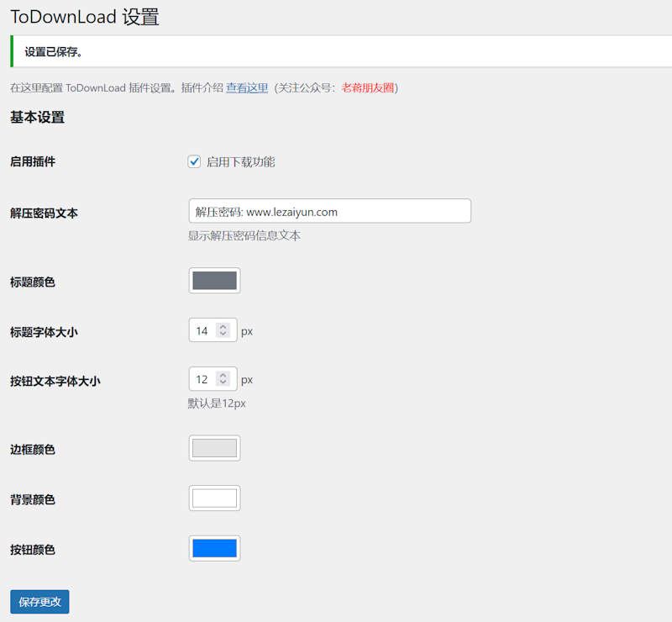Open the 查看这里 plugin introduction link
This screenshot has width=672, height=622.
click(x=247, y=87)
